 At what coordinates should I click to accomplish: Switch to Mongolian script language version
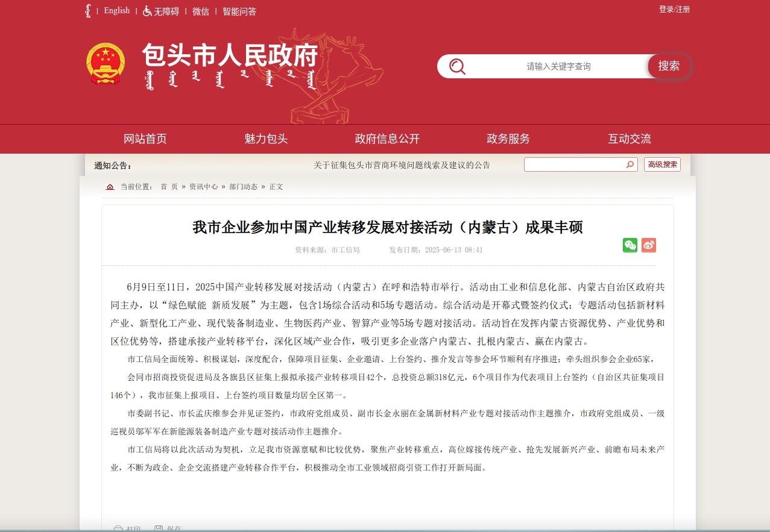tap(89, 11)
